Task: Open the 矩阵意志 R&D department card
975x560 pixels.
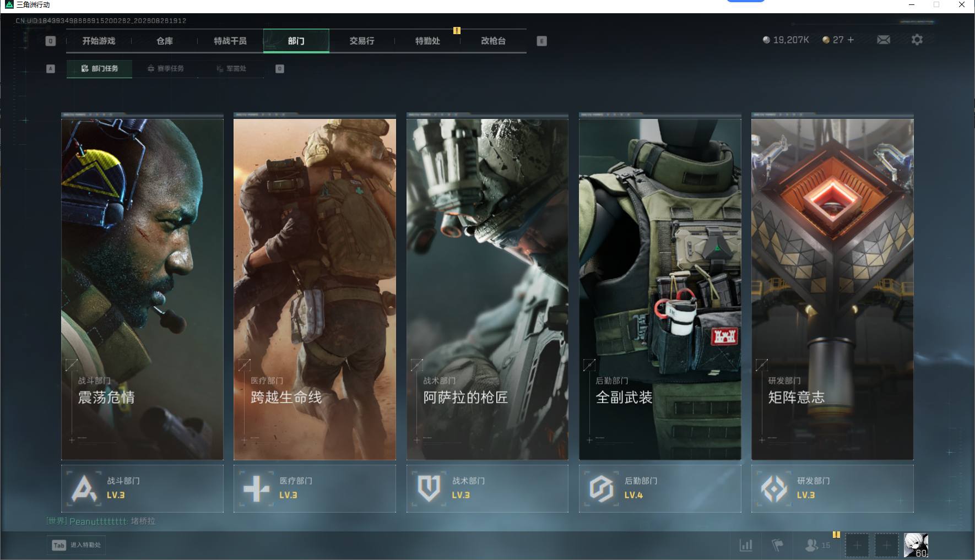Action: click(832, 289)
